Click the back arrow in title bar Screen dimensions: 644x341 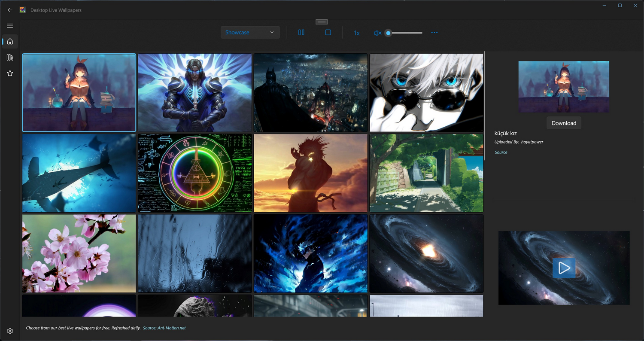point(10,10)
